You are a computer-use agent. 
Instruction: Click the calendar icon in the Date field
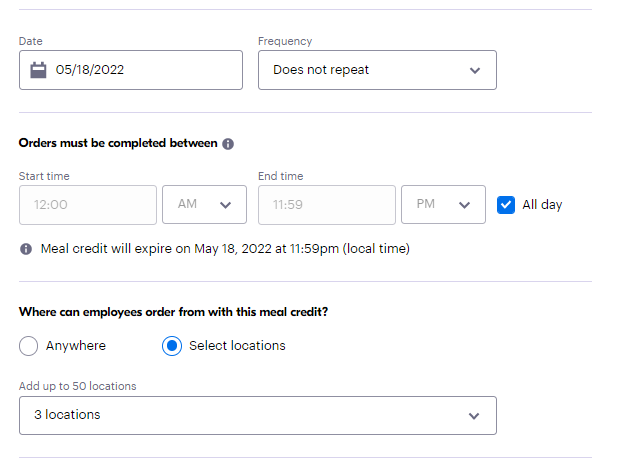[39, 70]
